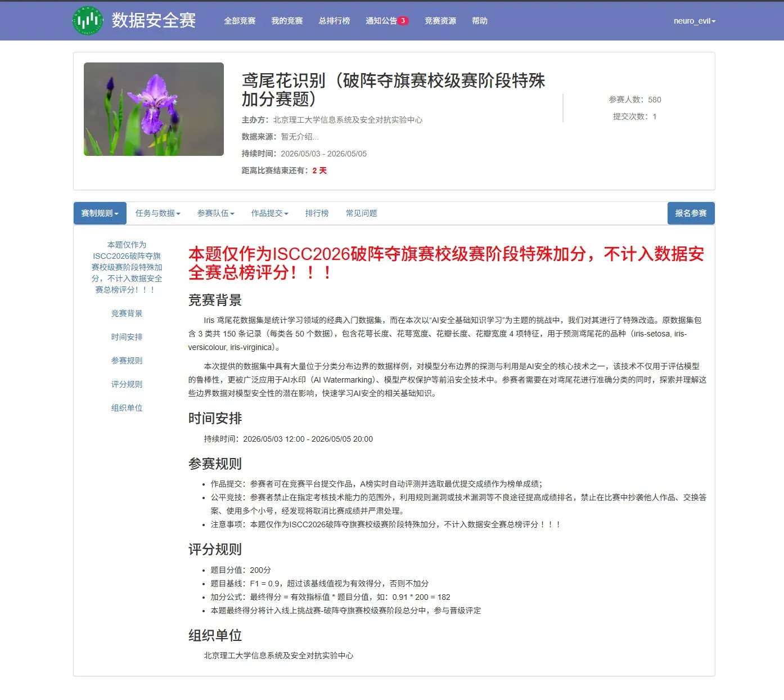
Task: Open the 帮助 help page
Action: pyautogui.click(x=479, y=21)
